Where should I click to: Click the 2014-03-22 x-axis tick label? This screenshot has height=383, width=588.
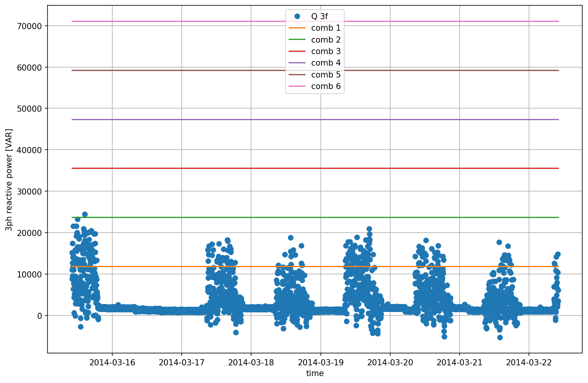coord(529,362)
